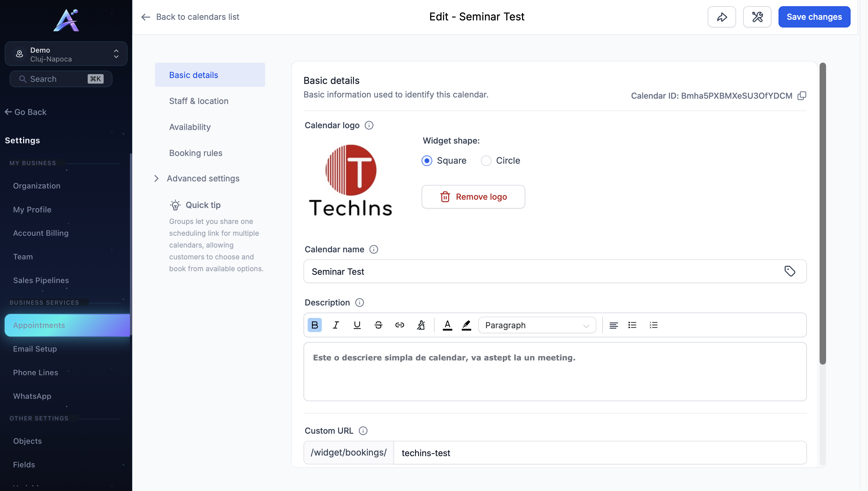Apply strikethrough in the description toolbar
The width and height of the screenshot is (868, 491).
(378, 325)
